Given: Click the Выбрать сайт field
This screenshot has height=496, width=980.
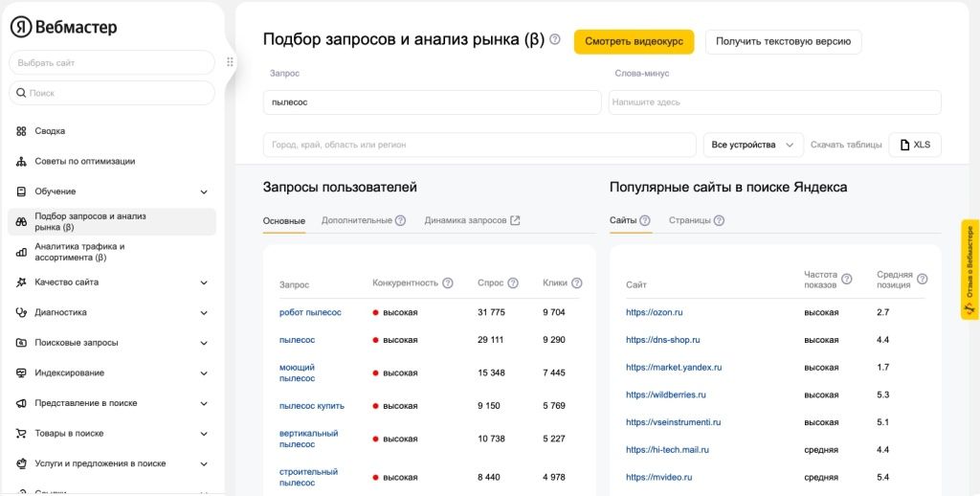Looking at the screenshot, I should tap(111, 62).
